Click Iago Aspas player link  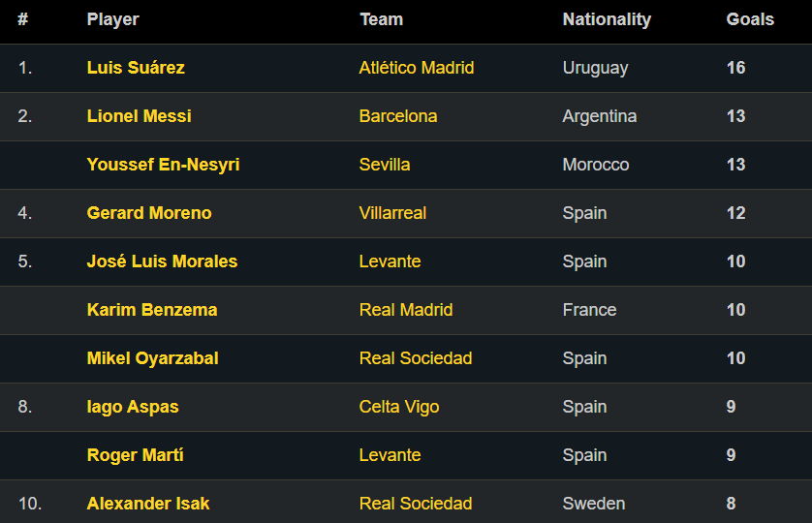[x=133, y=407]
